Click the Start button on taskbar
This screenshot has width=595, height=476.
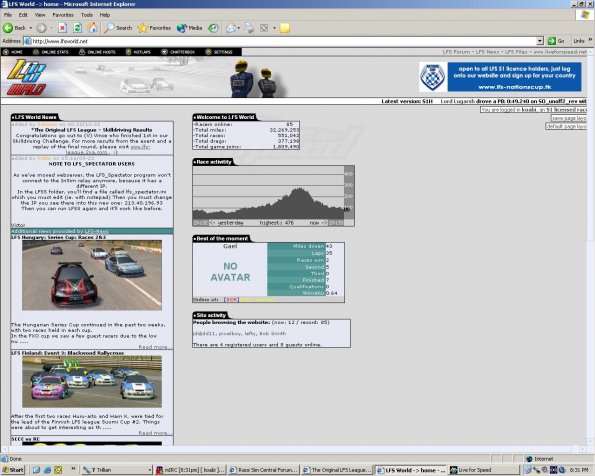tap(13, 470)
